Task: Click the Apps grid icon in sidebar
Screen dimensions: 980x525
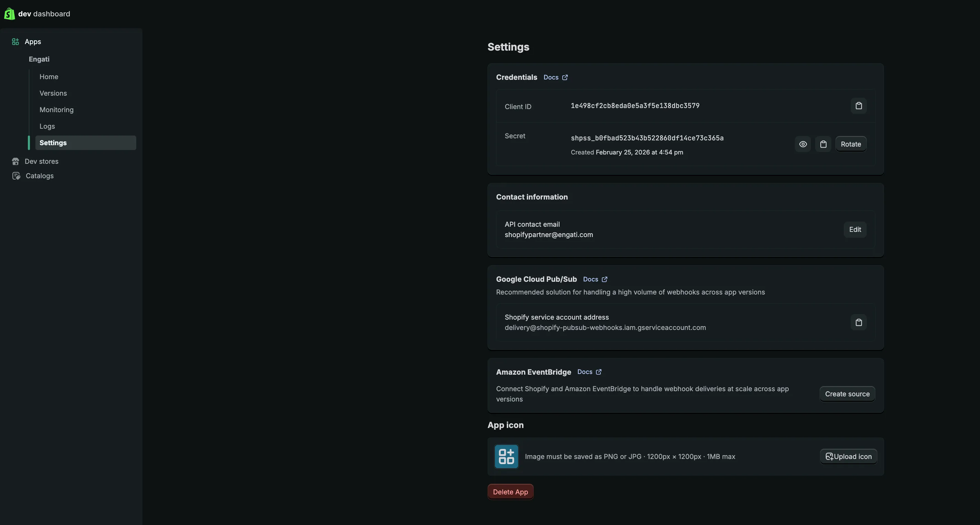Action: click(15, 42)
